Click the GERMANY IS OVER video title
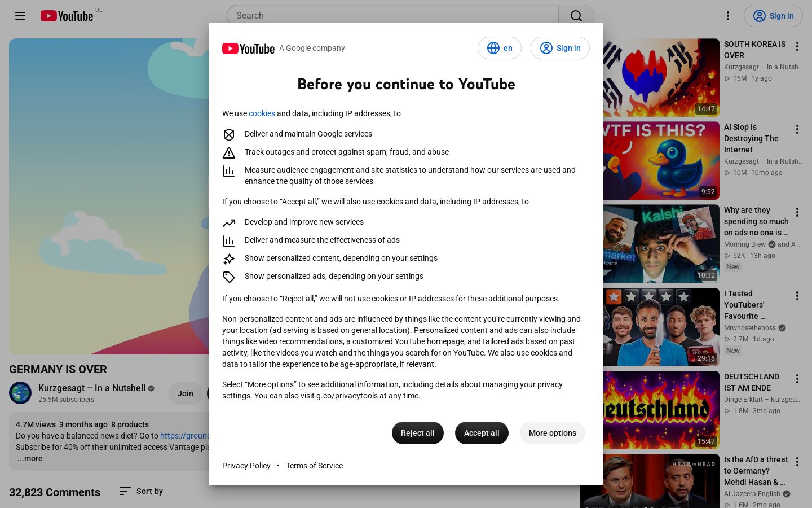The width and height of the screenshot is (812, 508). [x=58, y=369]
